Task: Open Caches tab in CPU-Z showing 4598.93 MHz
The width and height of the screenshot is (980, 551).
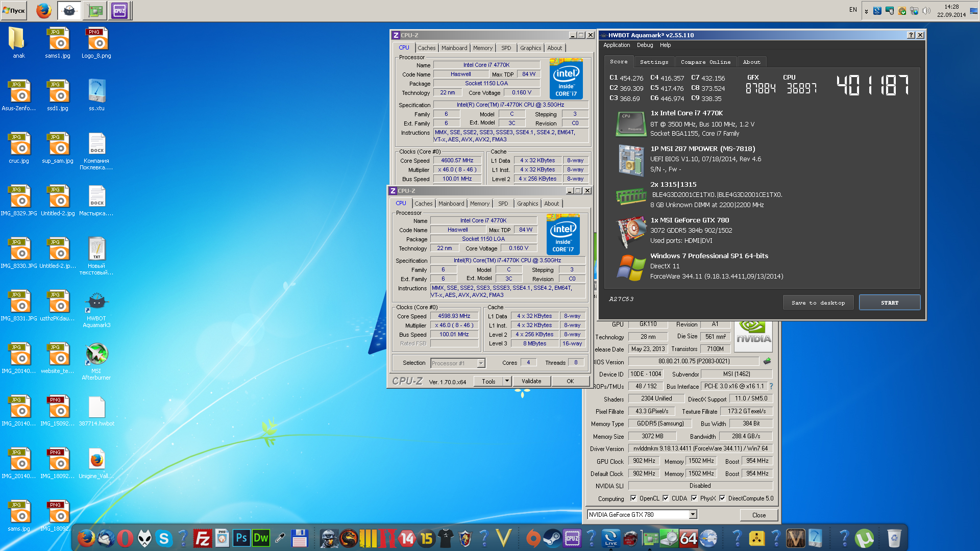Action: click(x=423, y=204)
